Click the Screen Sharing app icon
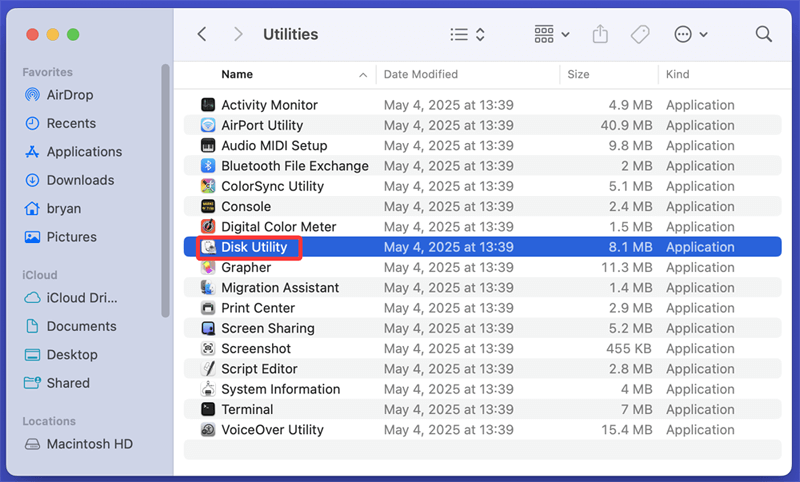Viewport: 800px width, 482px height. 208,328
